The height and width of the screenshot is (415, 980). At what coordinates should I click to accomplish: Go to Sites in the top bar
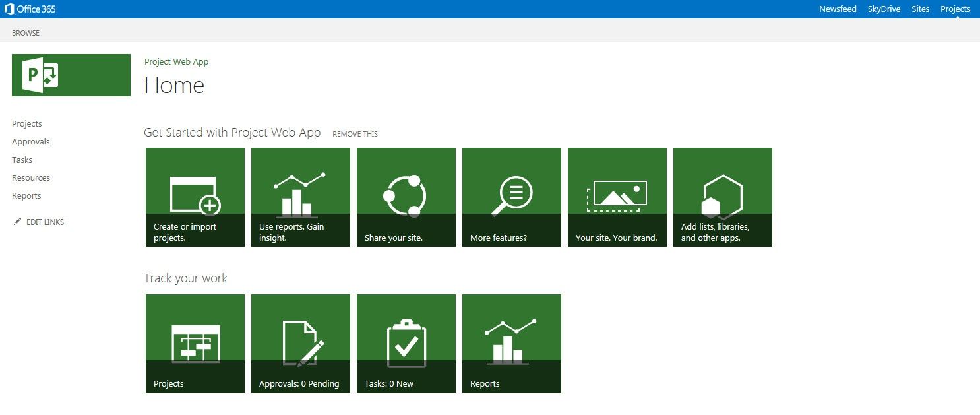point(920,9)
